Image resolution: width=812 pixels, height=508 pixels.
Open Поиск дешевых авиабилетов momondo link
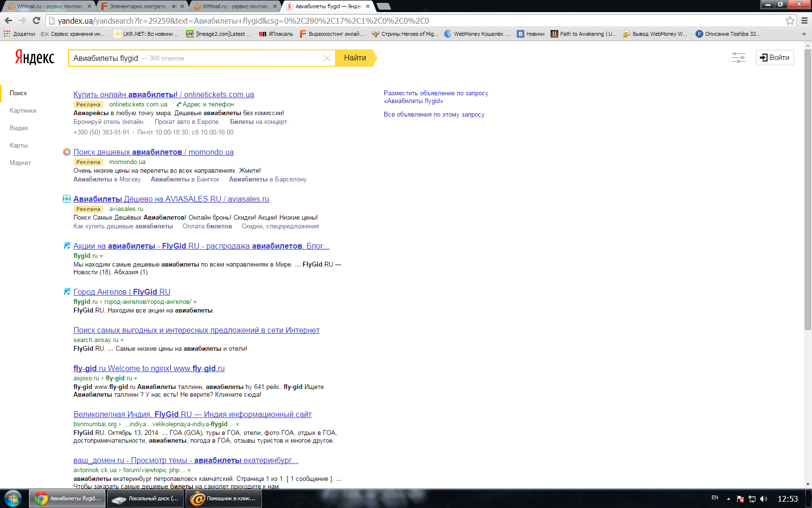154,152
